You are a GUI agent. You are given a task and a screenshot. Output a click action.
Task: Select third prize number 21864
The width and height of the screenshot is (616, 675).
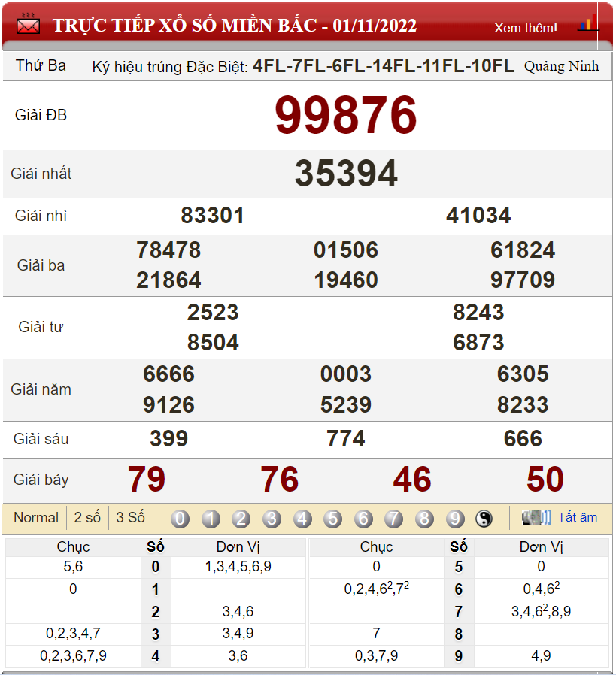tap(168, 280)
